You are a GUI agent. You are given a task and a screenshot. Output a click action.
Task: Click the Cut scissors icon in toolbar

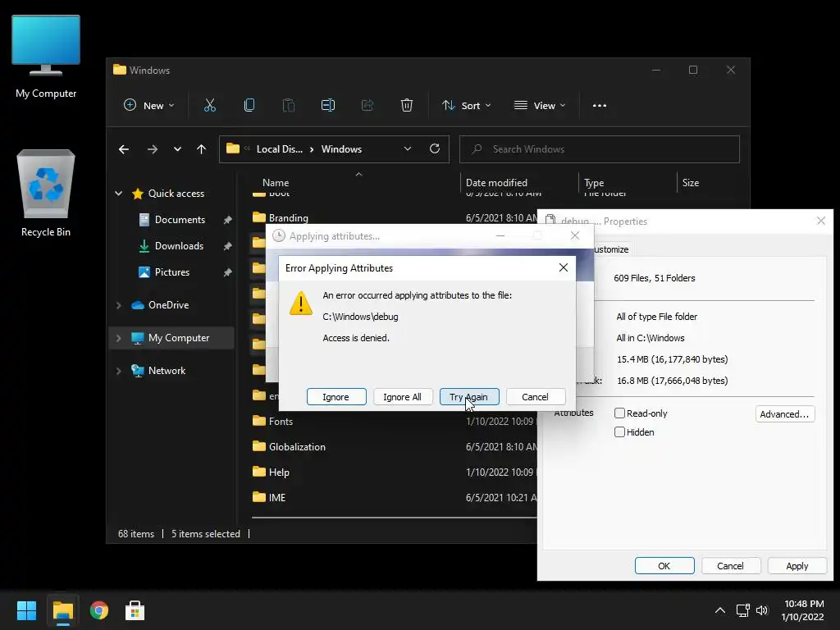tap(209, 106)
